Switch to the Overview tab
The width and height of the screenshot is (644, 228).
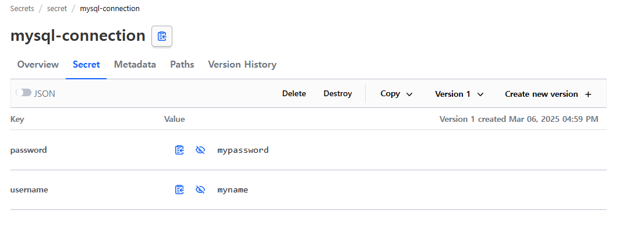[x=38, y=65]
